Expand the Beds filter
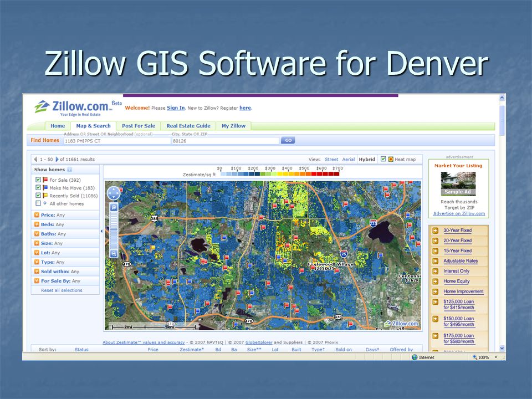The width and height of the screenshot is (532, 399). coord(37,224)
